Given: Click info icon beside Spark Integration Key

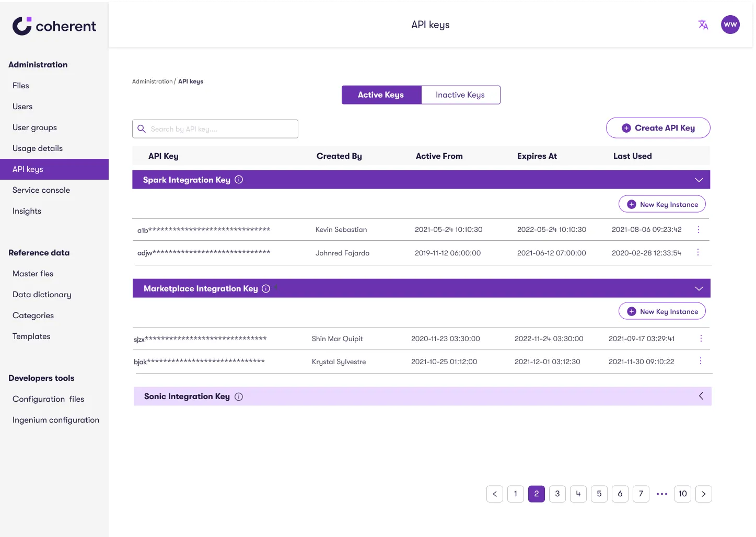Looking at the screenshot, I should 239,180.
